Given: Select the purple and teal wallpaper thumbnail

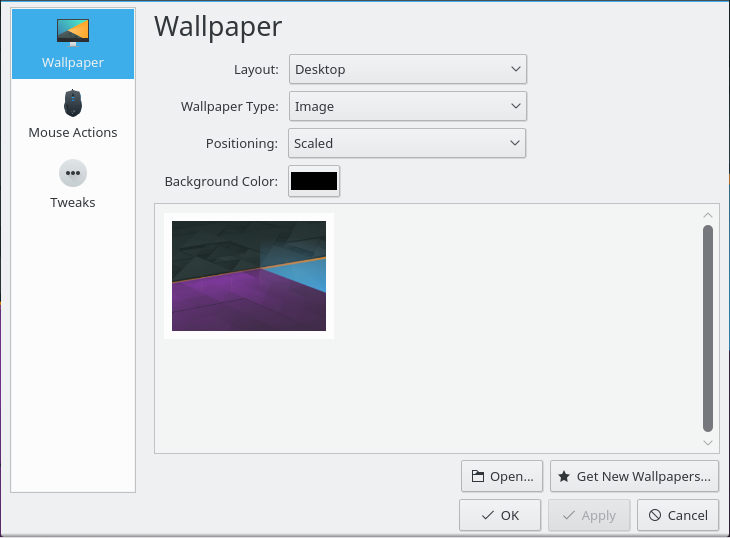Looking at the screenshot, I should (249, 276).
